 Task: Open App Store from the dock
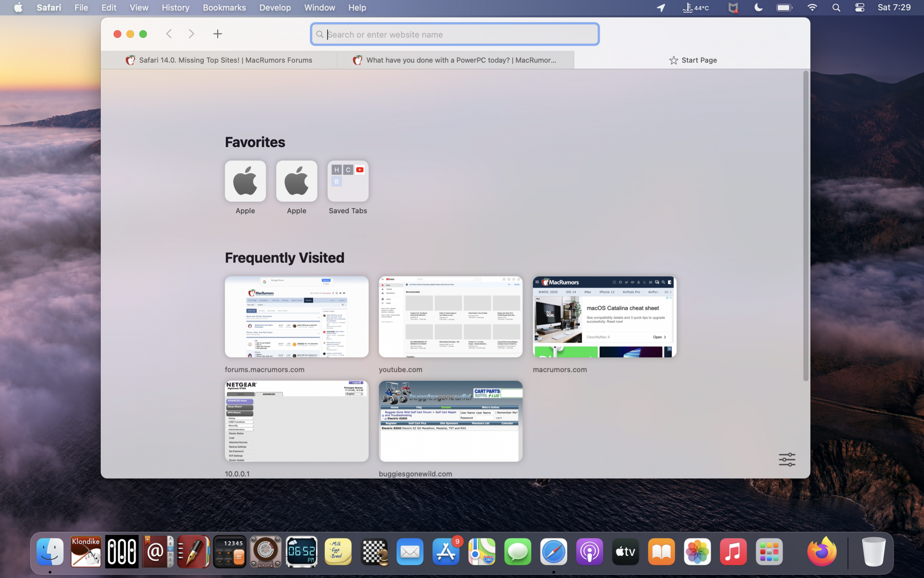click(446, 551)
